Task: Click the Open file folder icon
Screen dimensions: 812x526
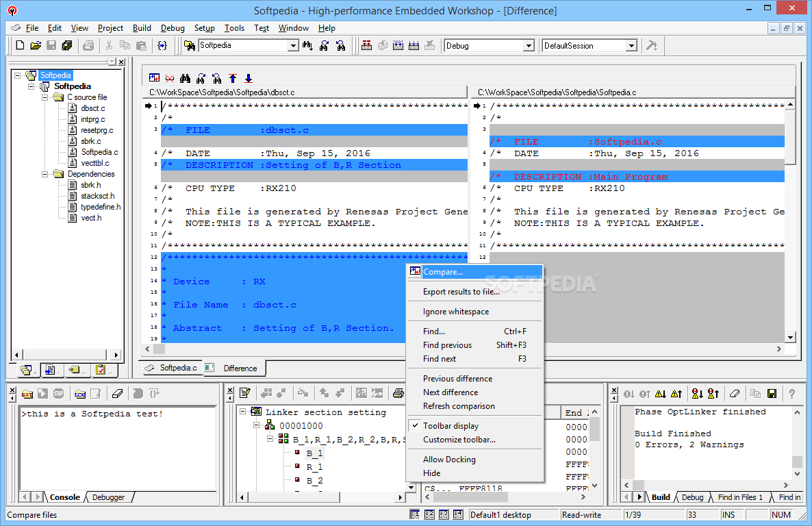Action: (x=36, y=46)
